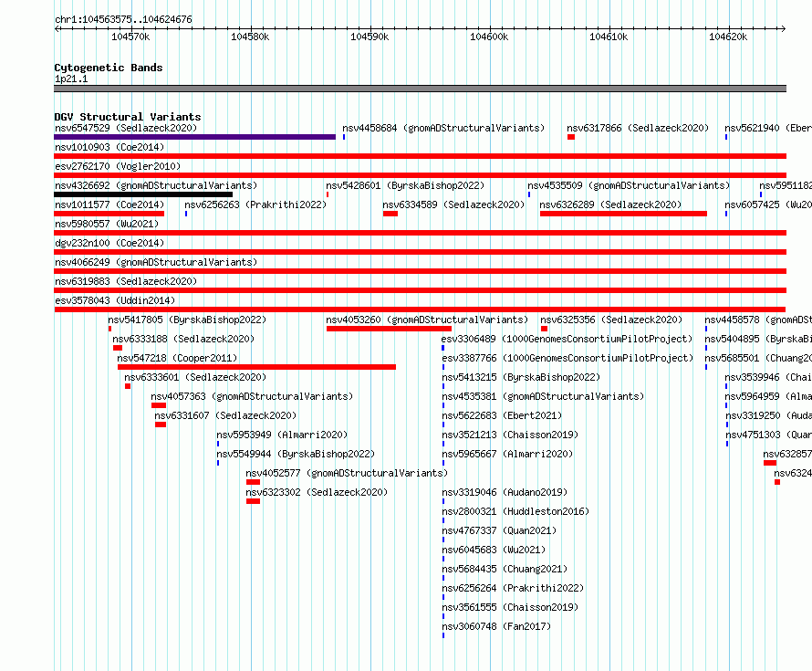This screenshot has width=812, height=671.
Task: Click nsv5549944 (ByrskaBishop2022) label
Action: 296,454
